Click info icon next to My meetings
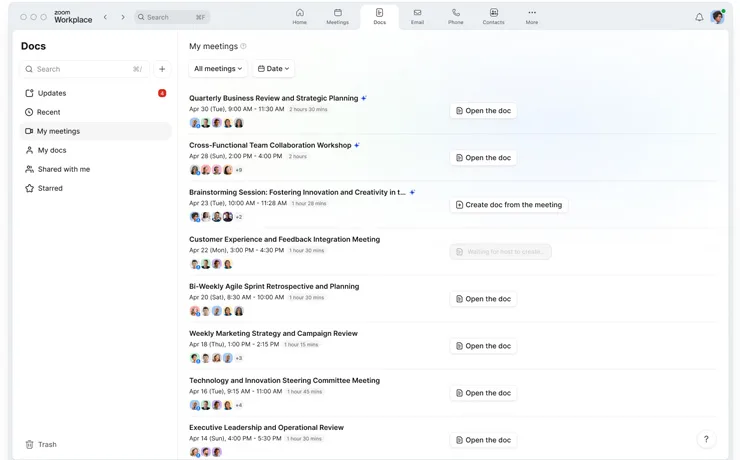Viewport: 740px width, 460px height. pyautogui.click(x=244, y=46)
